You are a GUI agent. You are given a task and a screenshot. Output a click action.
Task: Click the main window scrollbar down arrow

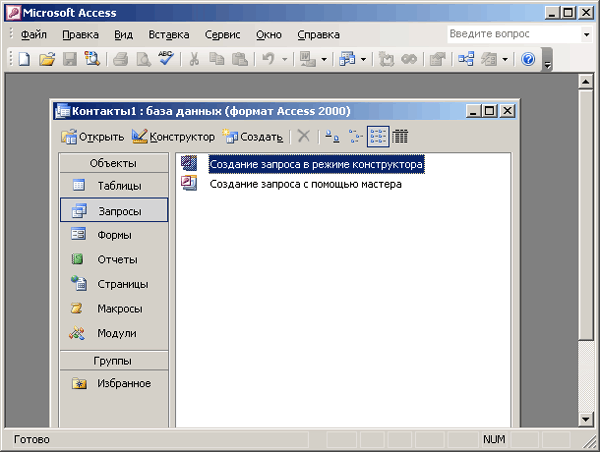(x=585, y=419)
